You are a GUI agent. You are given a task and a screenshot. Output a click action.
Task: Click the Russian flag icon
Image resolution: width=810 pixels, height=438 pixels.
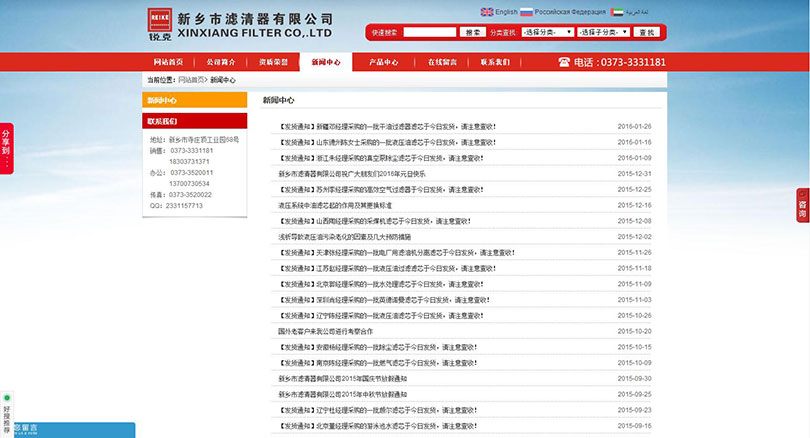(x=526, y=12)
